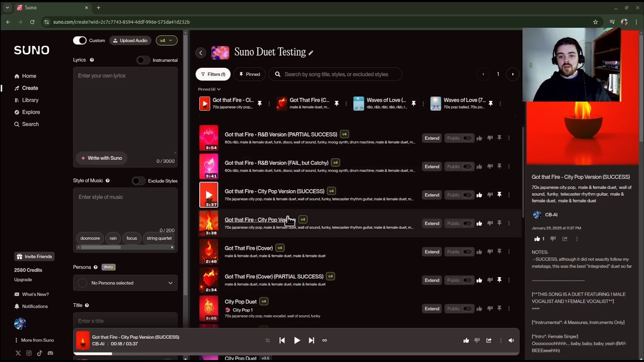The image size is (644, 362).
Task: Dislike the playing song in player bar
Action: [x=477, y=340]
